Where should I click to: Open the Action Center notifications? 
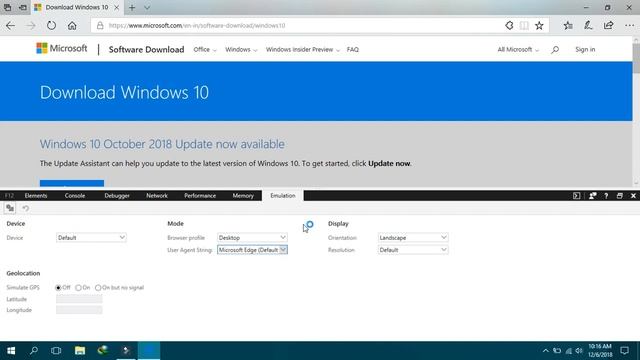(624, 351)
